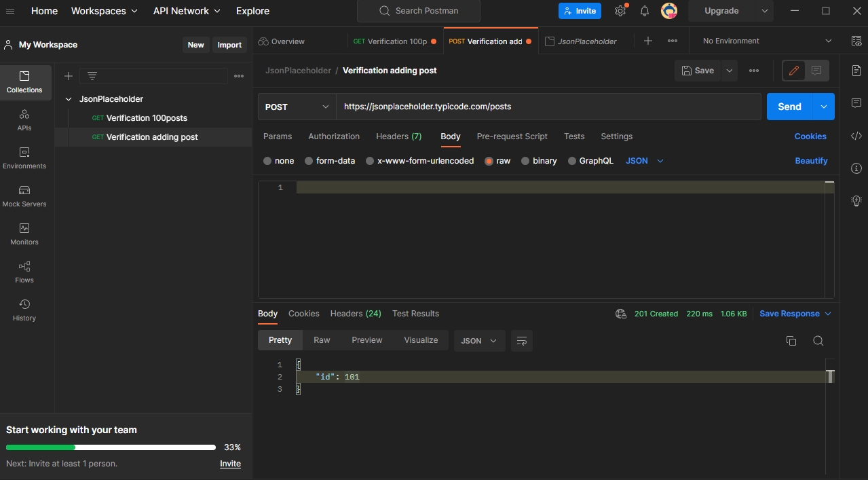This screenshot has height=480, width=868.
Task: Open the Mock Servers sidebar icon
Action: point(24,196)
